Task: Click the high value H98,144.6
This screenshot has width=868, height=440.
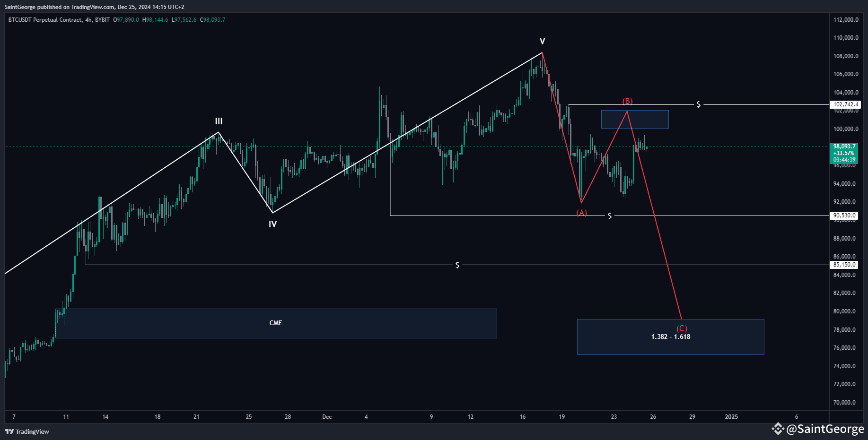Action: (x=155, y=20)
